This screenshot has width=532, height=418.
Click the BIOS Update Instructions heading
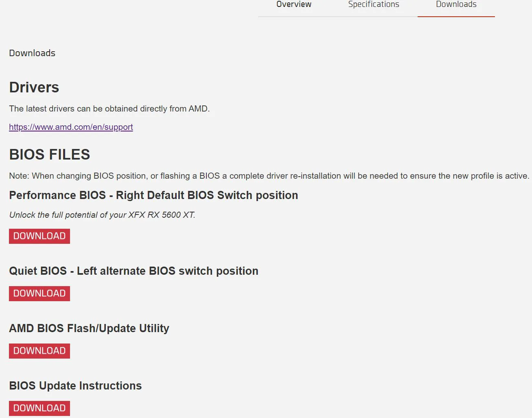75,386
